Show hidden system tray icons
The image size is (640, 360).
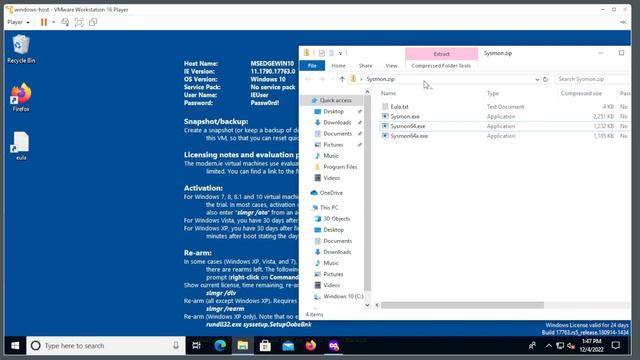(x=549, y=346)
